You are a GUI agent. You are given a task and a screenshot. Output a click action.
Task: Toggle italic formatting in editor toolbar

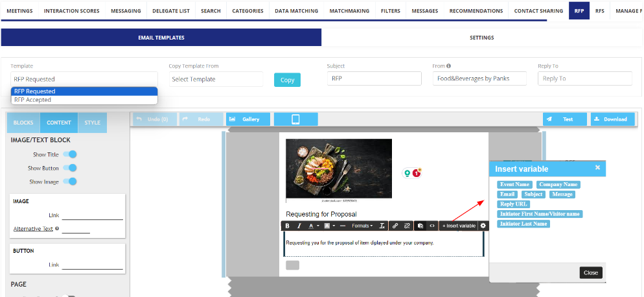point(299,226)
